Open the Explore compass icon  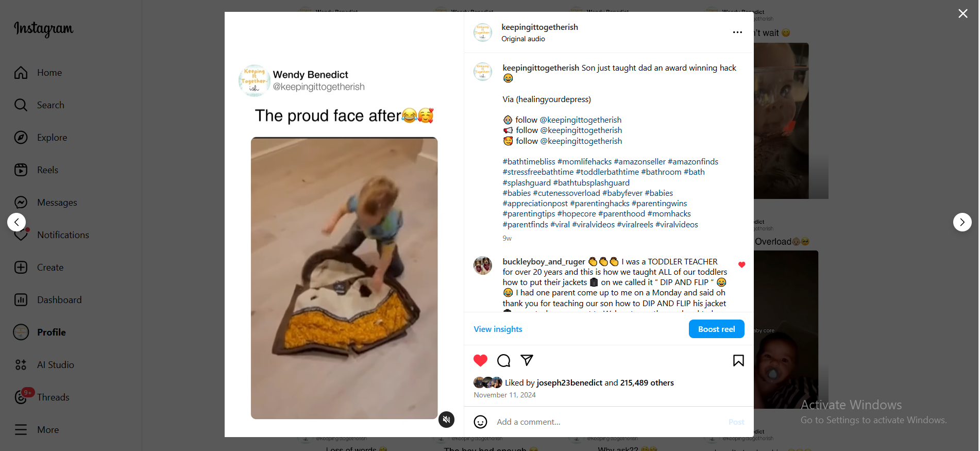pyautogui.click(x=21, y=138)
